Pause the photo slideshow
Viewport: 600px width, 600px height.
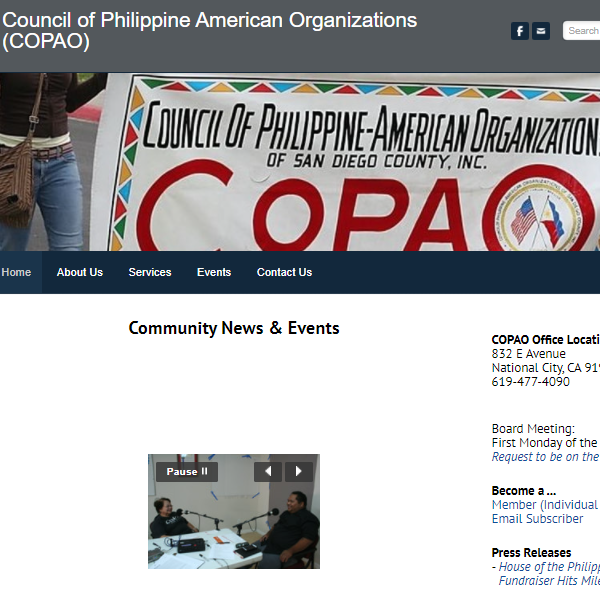click(187, 471)
